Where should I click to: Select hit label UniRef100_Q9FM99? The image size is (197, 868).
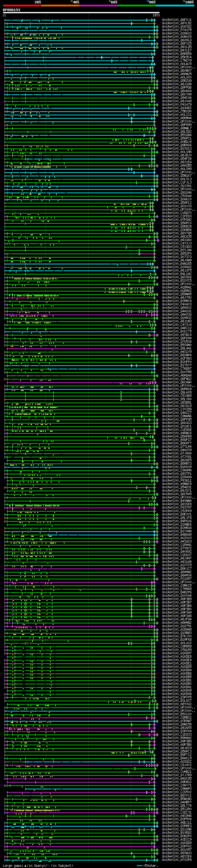[177, 125]
